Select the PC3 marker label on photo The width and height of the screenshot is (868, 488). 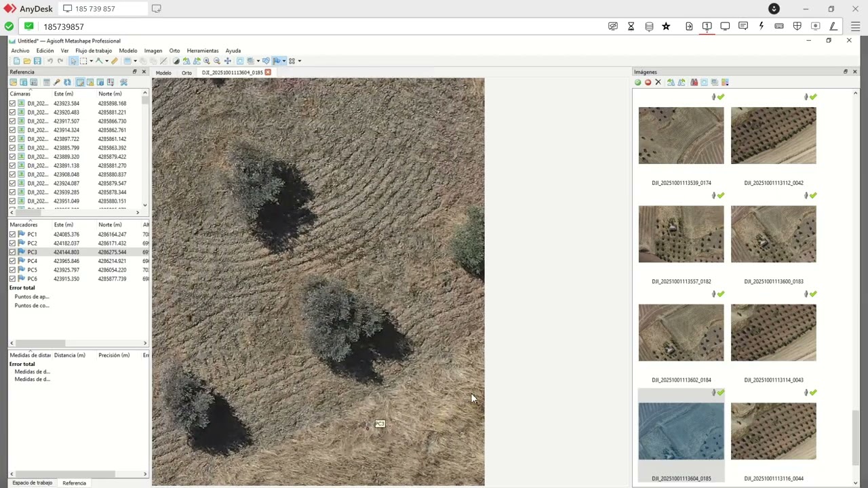tap(380, 424)
